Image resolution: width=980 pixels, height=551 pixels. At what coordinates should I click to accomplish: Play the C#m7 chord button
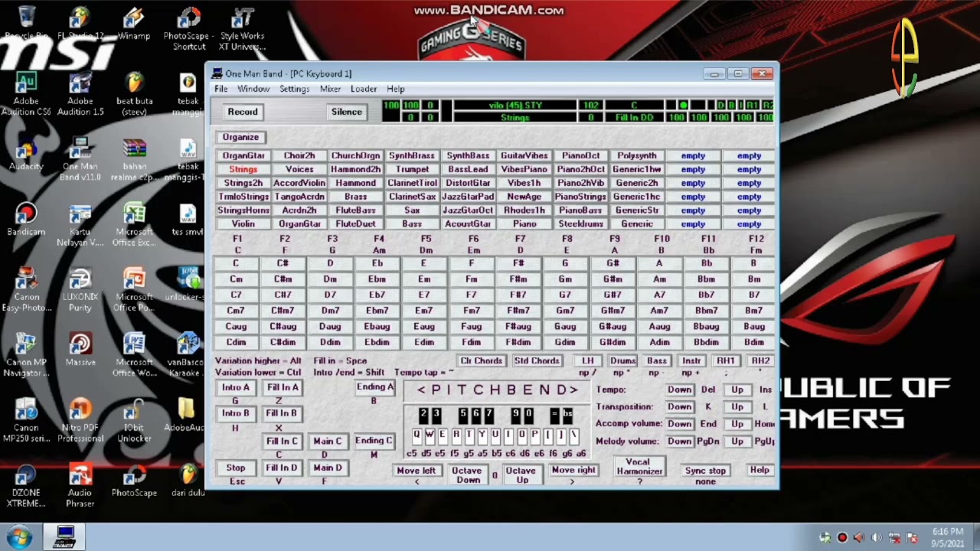(283, 311)
